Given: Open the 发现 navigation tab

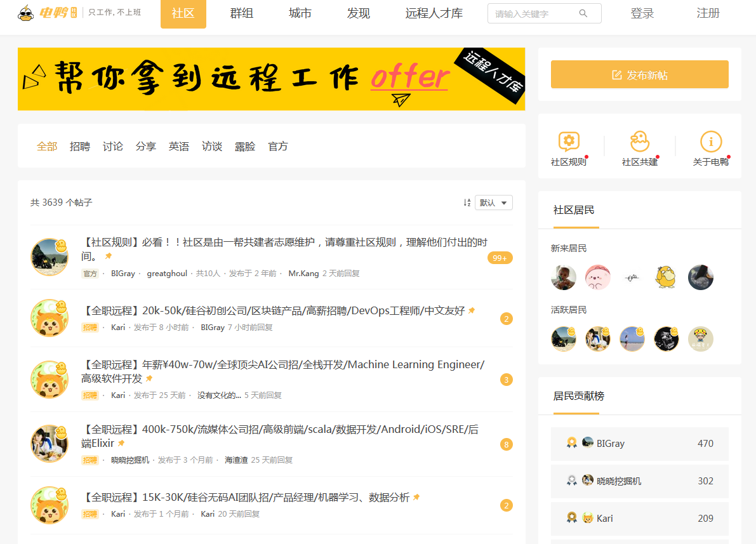Looking at the screenshot, I should click(358, 13).
